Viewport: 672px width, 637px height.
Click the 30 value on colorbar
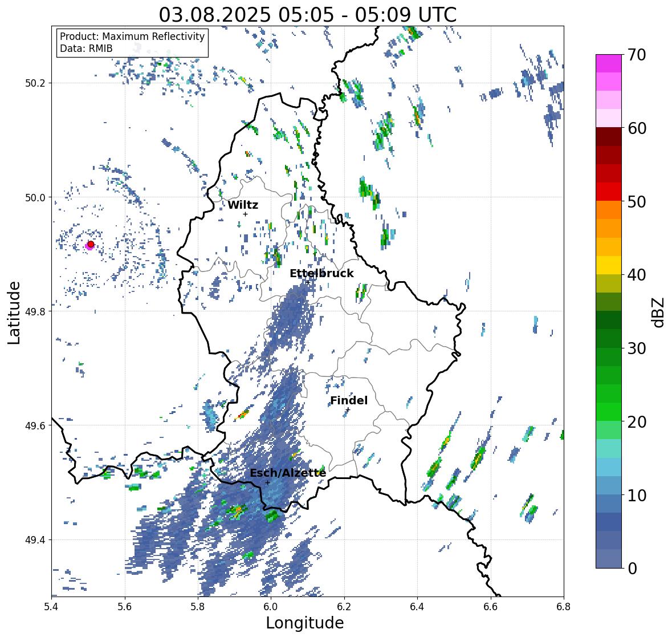point(637,348)
